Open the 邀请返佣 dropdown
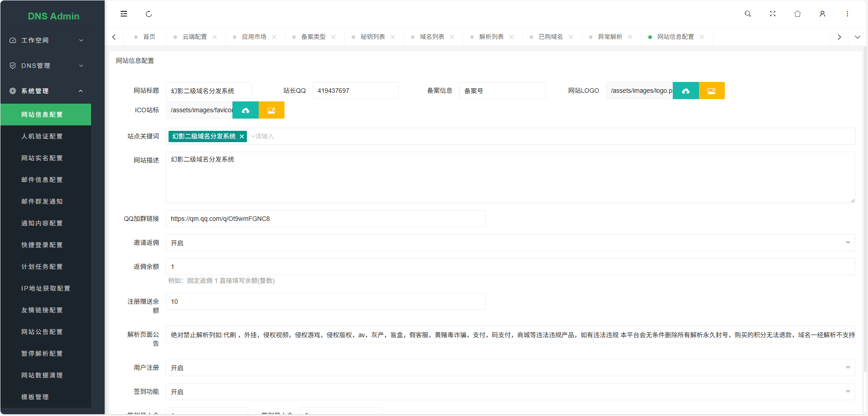This screenshot has width=868, height=416. coord(510,243)
